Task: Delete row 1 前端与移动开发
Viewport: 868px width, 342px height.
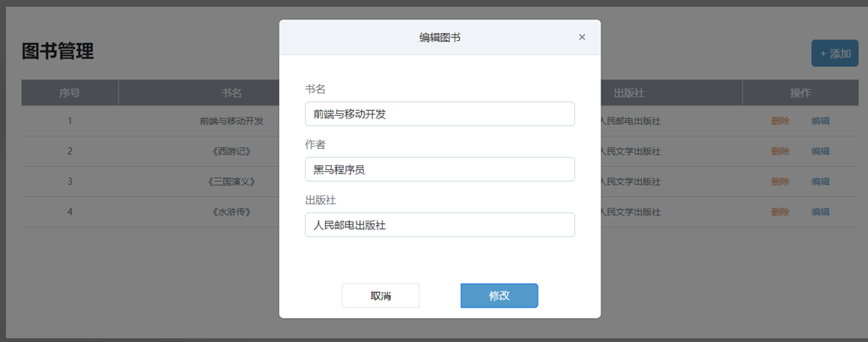Action: click(x=780, y=121)
